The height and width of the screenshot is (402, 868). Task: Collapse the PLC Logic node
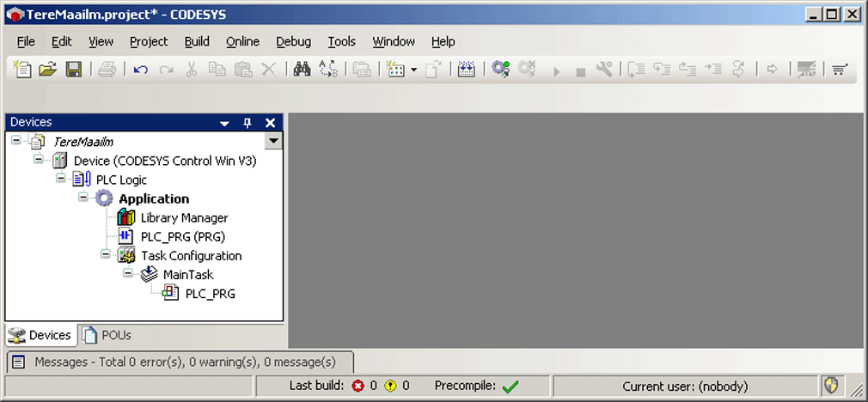click(60, 178)
